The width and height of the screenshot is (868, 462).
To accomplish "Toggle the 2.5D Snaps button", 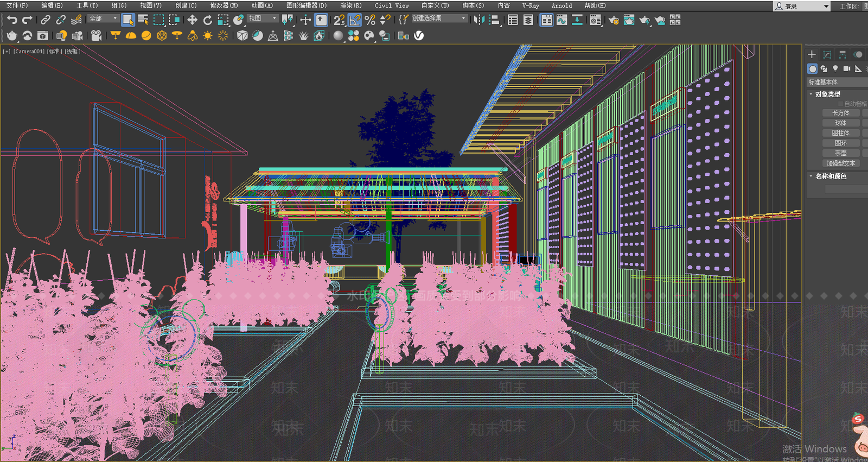I will click(x=339, y=20).
